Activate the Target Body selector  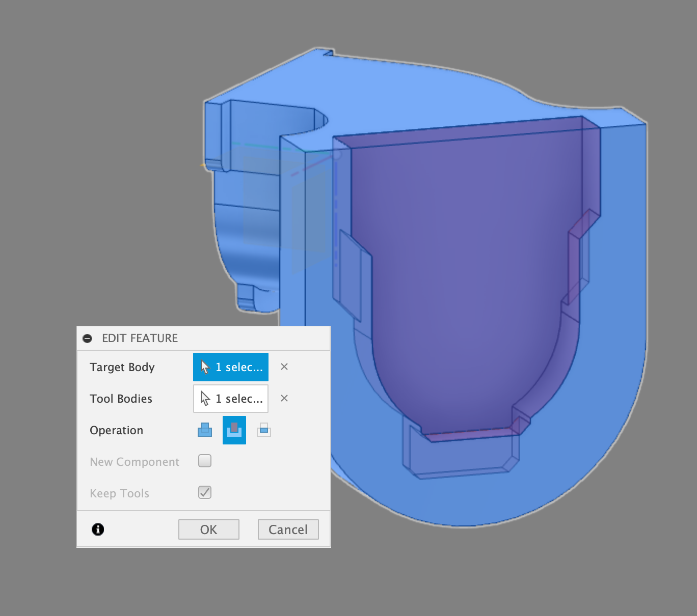[x=231, y=367]
